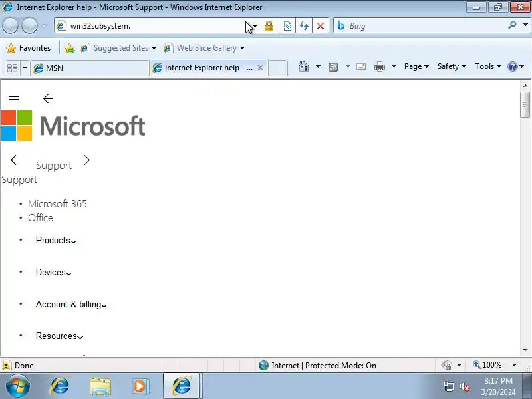This screenshot has width=532, height=399.
Task: Expand the Products menu
Action: point(56,240)
